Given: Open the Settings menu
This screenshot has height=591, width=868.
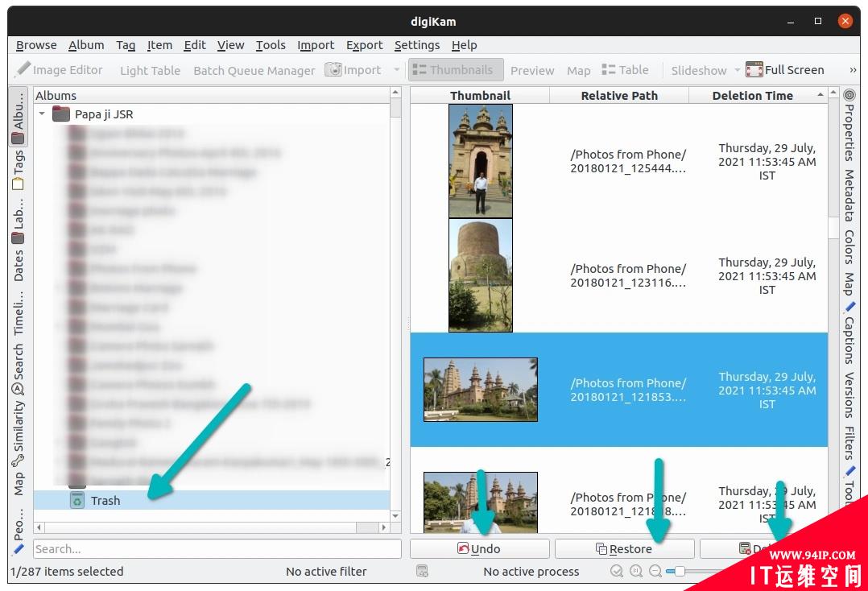Looking at the screenshot, I should (417, 45).
